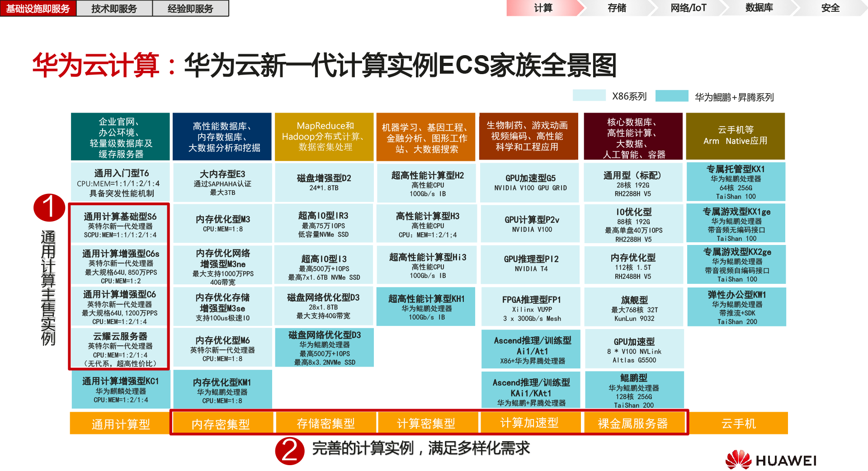Open the 网络/IoT step arrow
This screenshot has width=868, height=471.
pyautogui.click(x=688, y=8)
